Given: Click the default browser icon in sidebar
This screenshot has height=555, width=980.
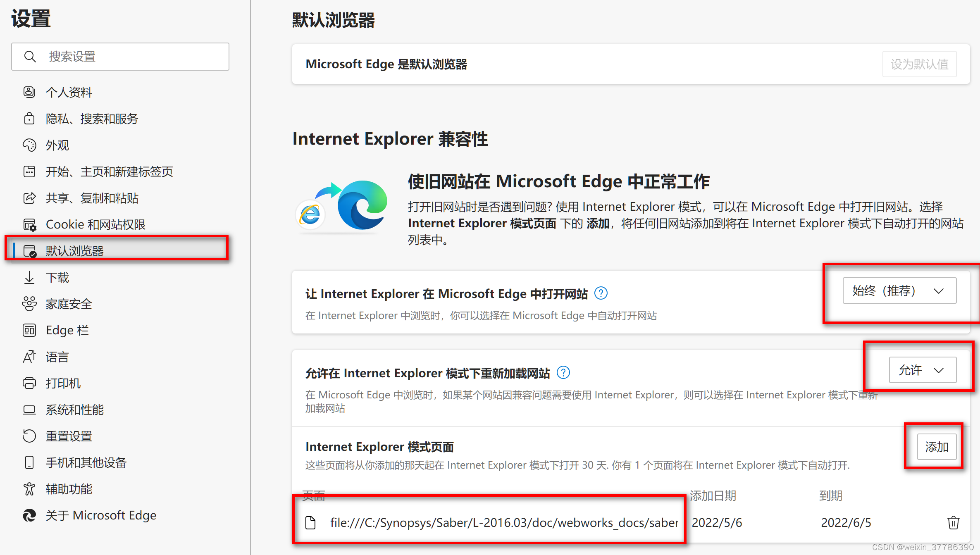Looking at the screenshot, I should (29, 251).
